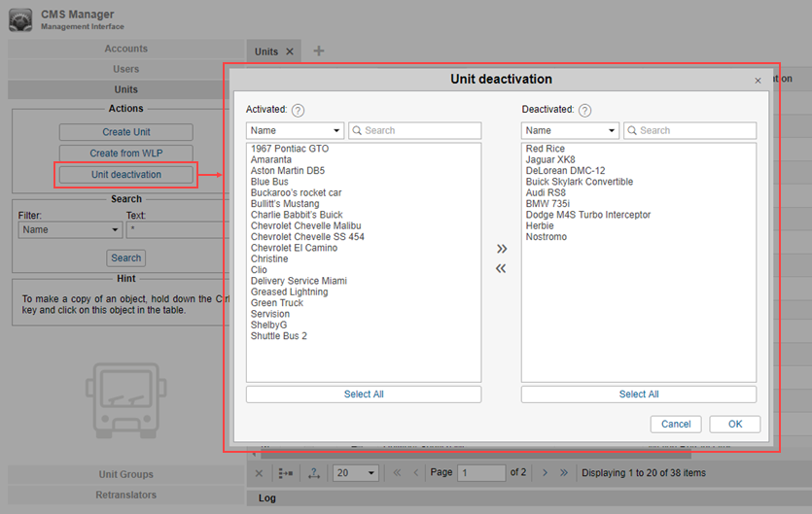Open the Unit Groups section

pos(125,474)
